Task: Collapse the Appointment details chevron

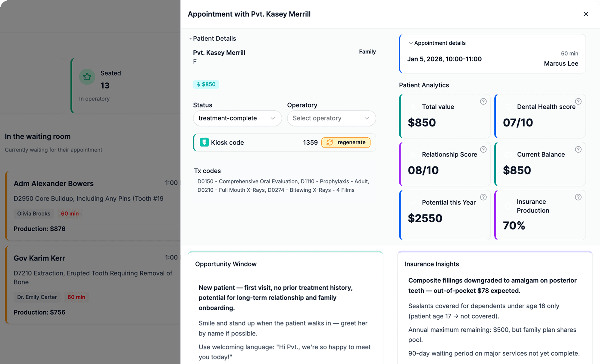Action: point(410,43)
